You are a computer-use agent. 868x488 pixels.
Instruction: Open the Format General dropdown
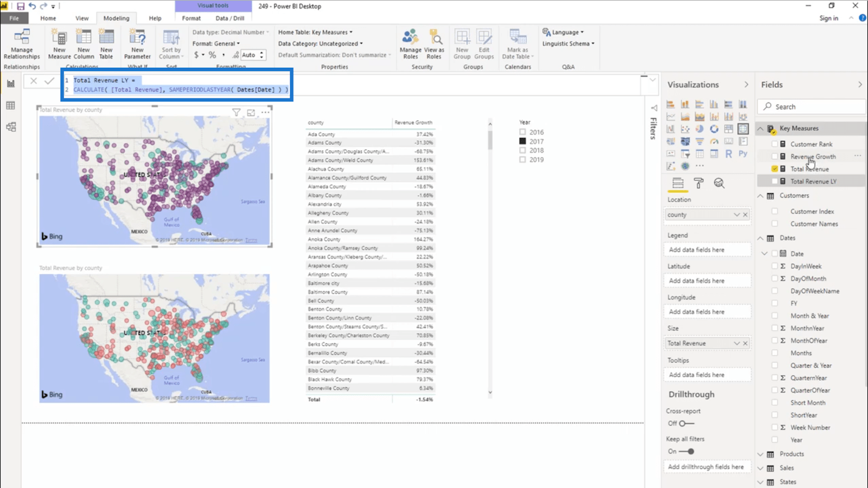coord(216,43)
